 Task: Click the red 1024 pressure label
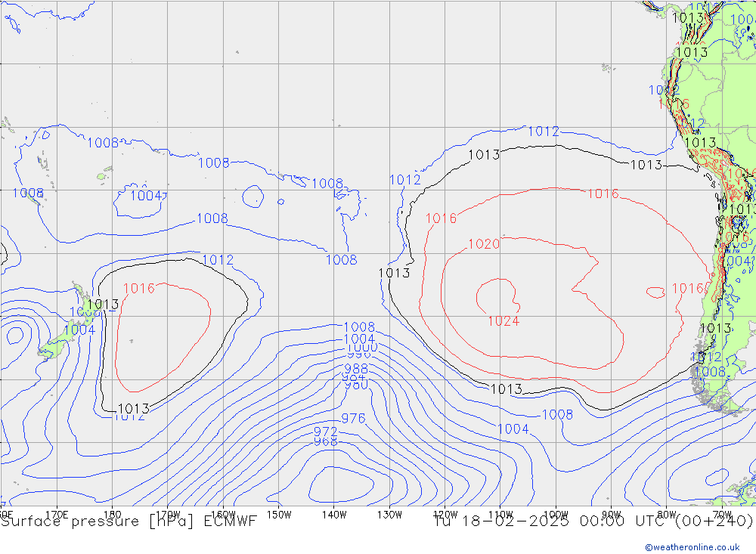pyautogui.click(x=503, y=321)
